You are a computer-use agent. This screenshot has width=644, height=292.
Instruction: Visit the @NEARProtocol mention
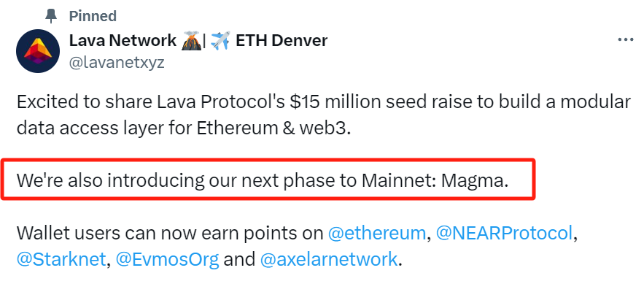504,233
